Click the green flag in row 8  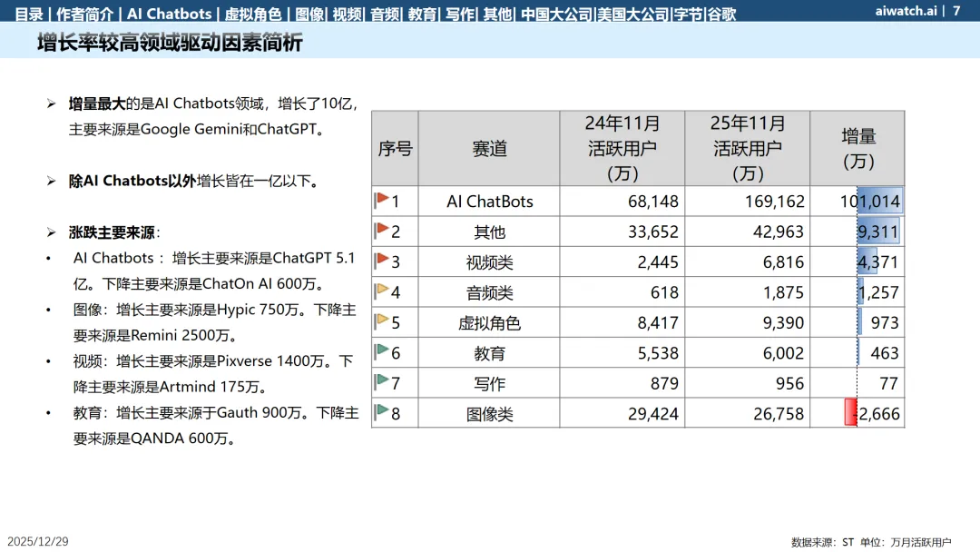pyautogui.click(x=381, y=412)
